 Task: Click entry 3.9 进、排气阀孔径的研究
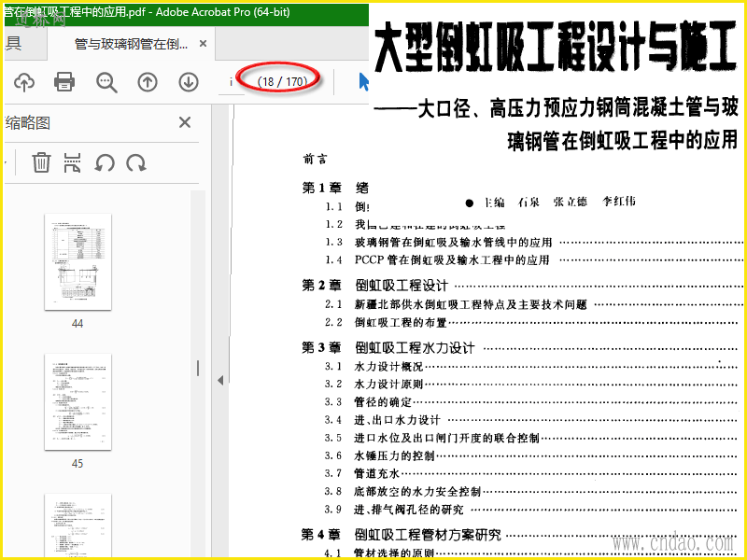(394, 510)
